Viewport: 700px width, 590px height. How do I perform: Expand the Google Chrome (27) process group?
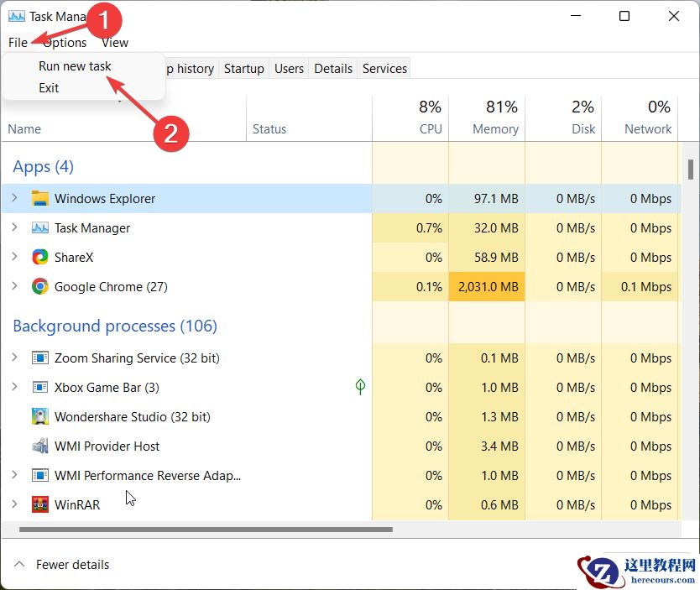click(14, 286)
